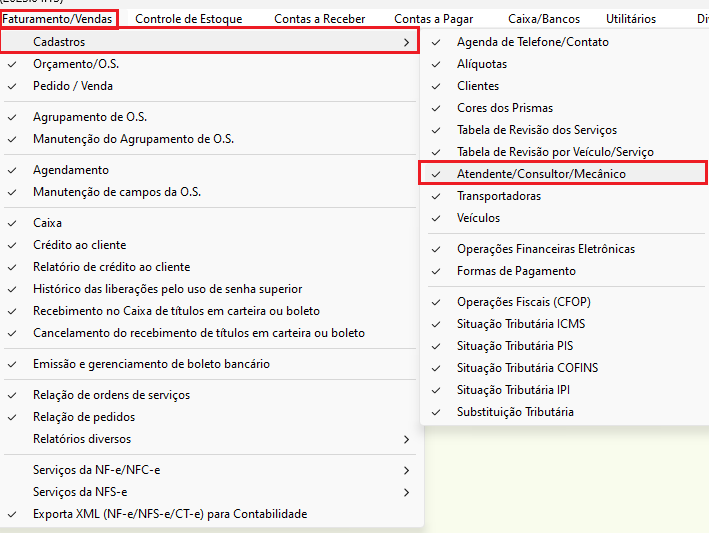Click the checkmark beside Veículos
This screenshot has width=709, height=533.
(435, 218)
